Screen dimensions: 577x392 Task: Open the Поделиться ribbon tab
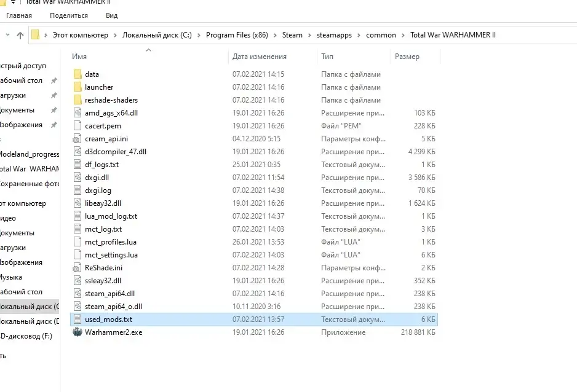click(x=68, y=15)
